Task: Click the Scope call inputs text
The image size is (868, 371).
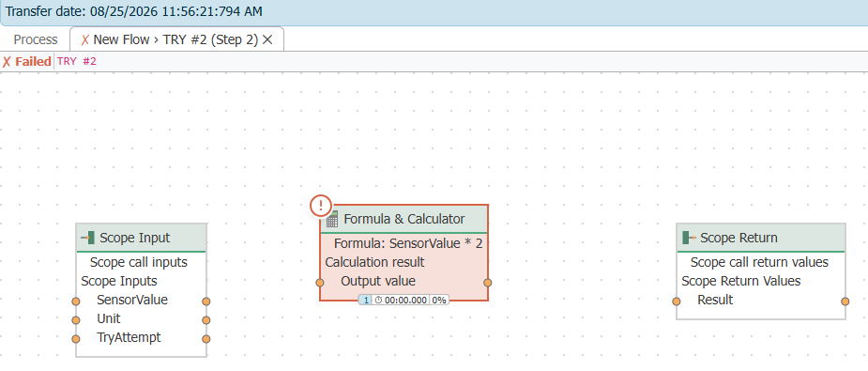Action: tap(138, 262)
